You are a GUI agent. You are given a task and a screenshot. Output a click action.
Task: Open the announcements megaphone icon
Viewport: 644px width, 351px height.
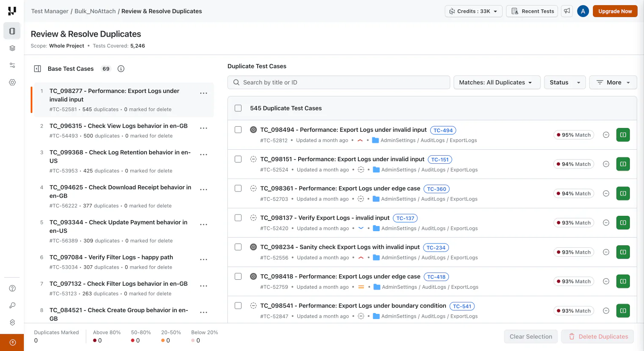coord(567,11)
